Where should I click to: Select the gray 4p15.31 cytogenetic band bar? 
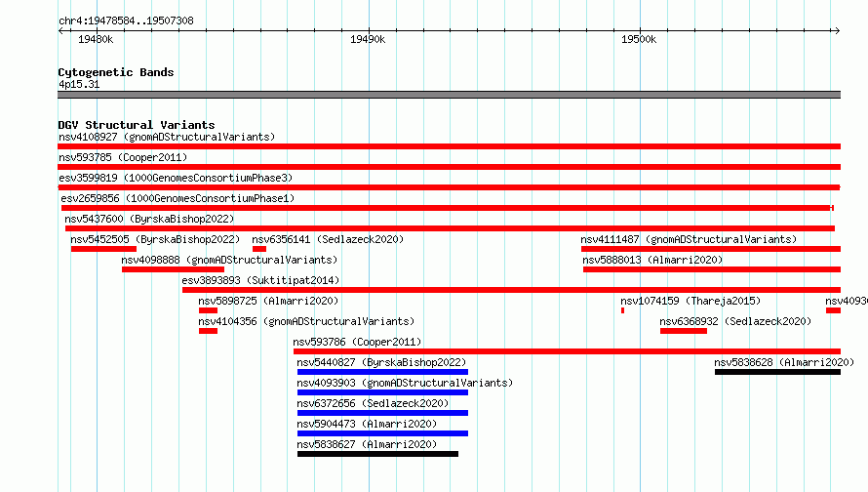coord(449,95)
